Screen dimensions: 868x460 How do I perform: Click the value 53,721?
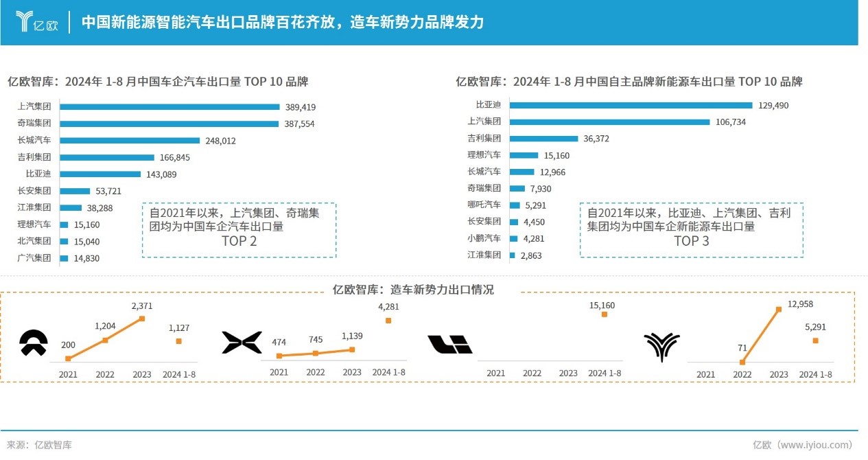108,191
